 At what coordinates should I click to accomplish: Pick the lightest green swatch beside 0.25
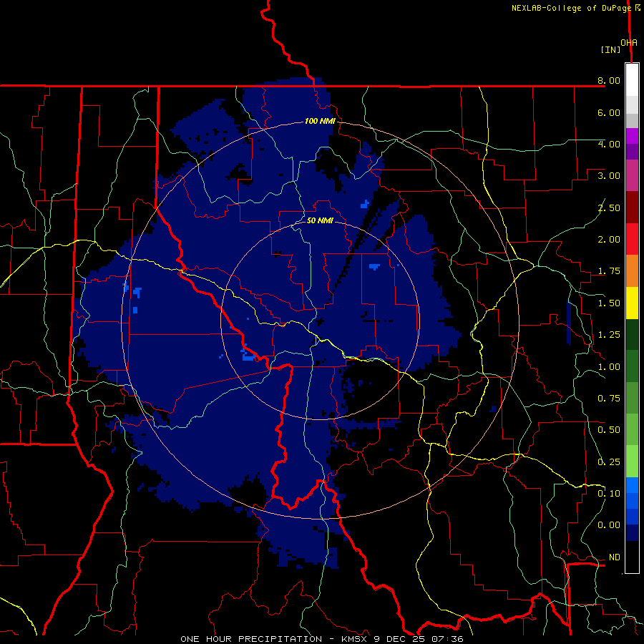click(632, 462)
